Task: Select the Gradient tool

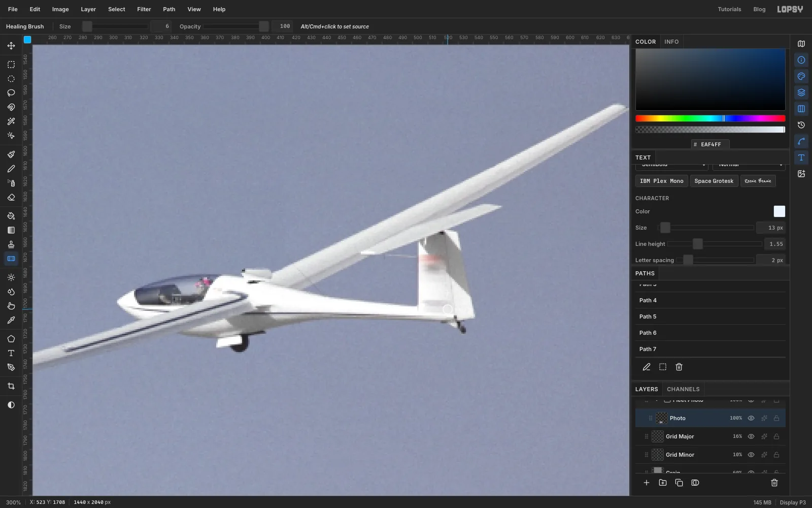Action: [11, 230]
